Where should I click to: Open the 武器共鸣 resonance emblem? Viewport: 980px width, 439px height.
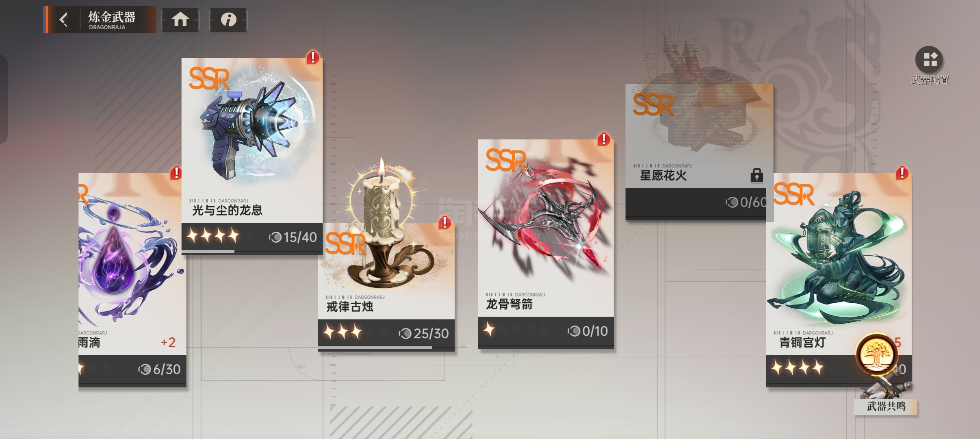[878, 355]
